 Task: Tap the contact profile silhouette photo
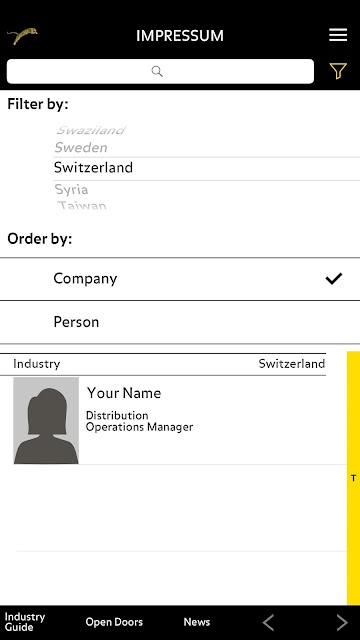(46, 420)
